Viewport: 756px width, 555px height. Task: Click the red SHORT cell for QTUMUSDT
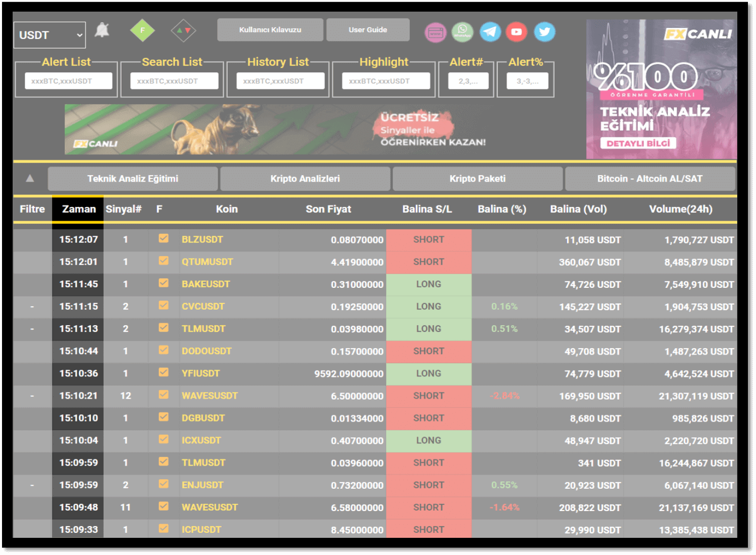click(429, 262)
